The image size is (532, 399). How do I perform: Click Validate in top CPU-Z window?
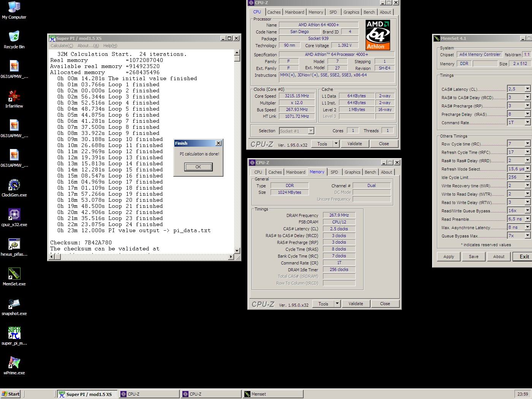click(x=355, y=144)
